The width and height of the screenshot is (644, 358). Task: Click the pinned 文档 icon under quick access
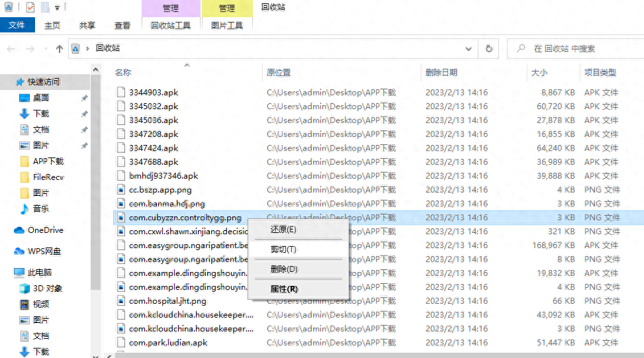coord(24,130)
